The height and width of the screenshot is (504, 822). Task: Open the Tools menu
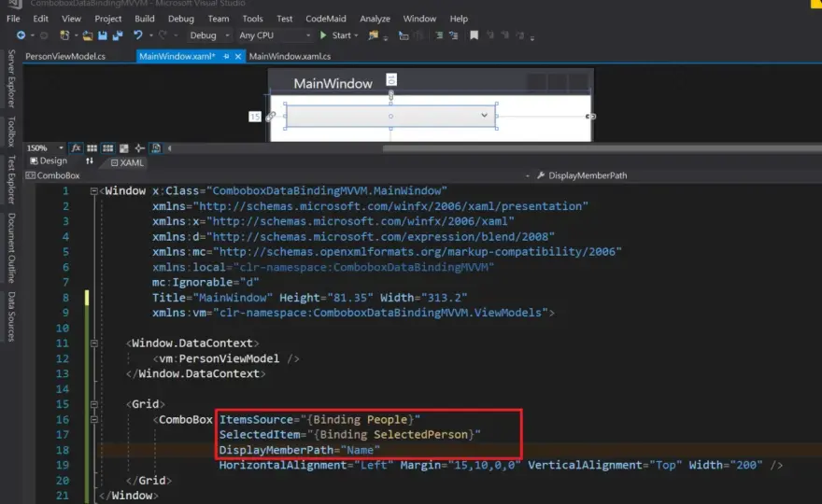click(x=252, y=19)
